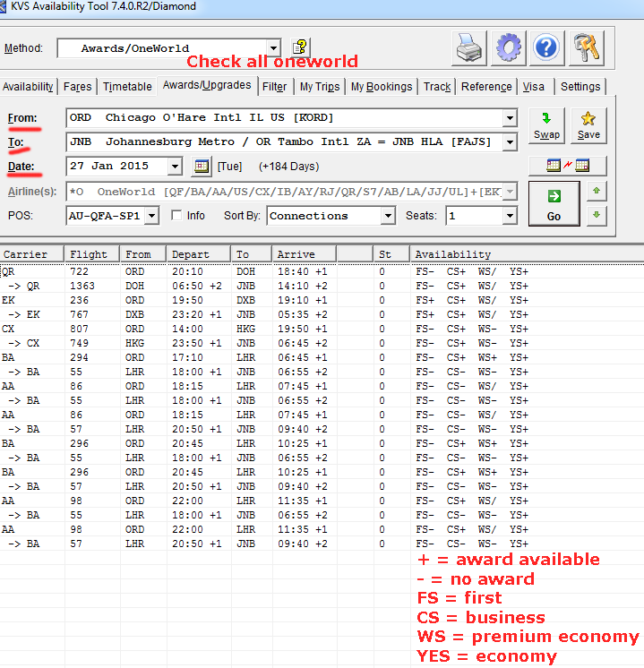Image resolution: width=644 pixels, height=668 pixels.
Task: Open the Timetable tab
Action: coord(127,87)
